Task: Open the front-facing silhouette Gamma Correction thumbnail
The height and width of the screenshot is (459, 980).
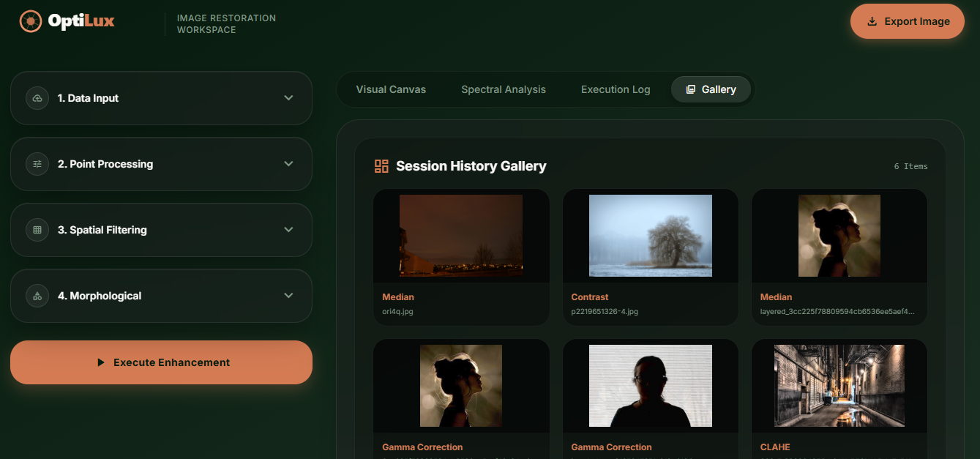Action: click(651, 386)
